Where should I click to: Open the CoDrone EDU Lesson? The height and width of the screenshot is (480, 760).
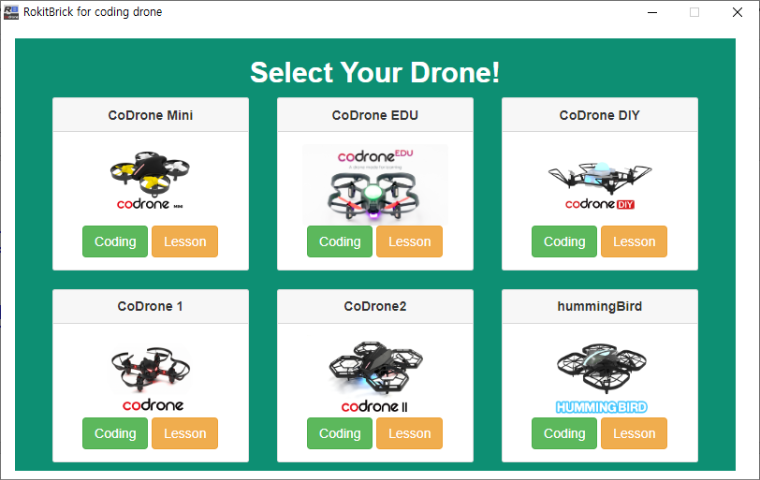[410, 241]
